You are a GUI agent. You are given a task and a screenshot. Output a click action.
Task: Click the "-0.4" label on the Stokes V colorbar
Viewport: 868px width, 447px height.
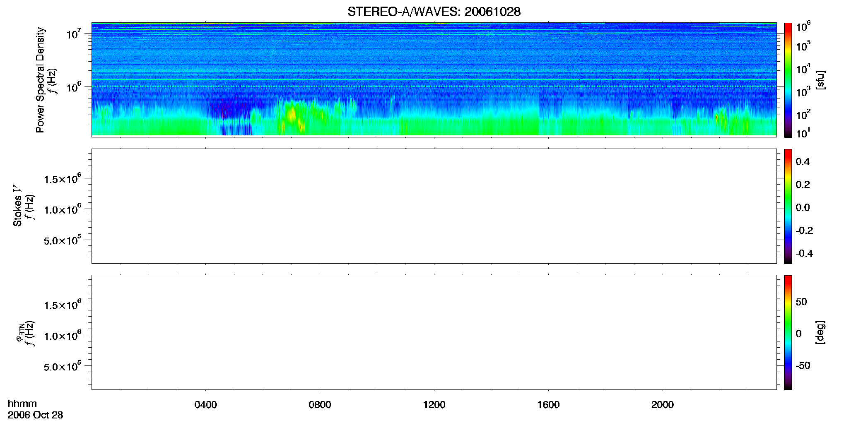[804, 253]
